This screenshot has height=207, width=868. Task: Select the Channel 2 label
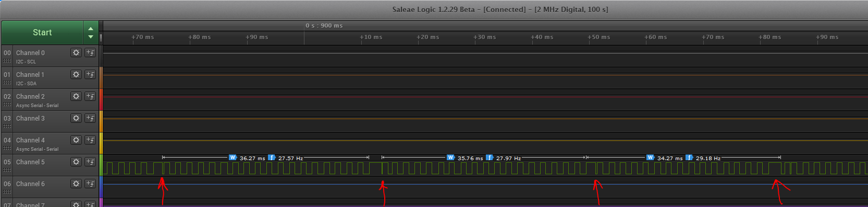pyautogui.click(x=30, y=96)
